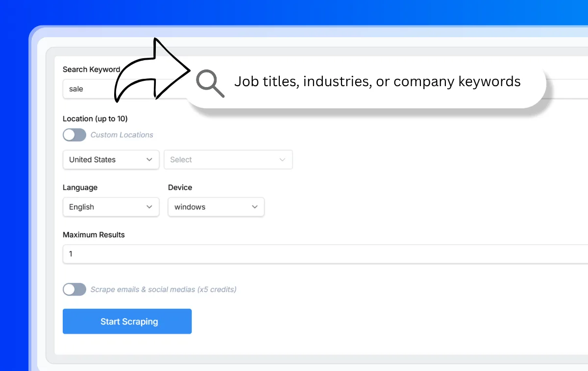
Task: Open the United States country dropdown
Action: click(x=111, y=160)
